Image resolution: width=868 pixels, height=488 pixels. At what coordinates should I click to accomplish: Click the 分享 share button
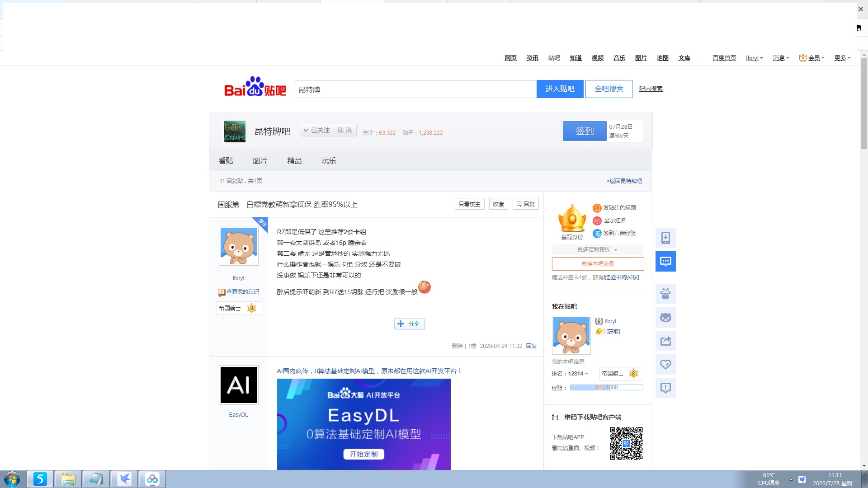409,324
